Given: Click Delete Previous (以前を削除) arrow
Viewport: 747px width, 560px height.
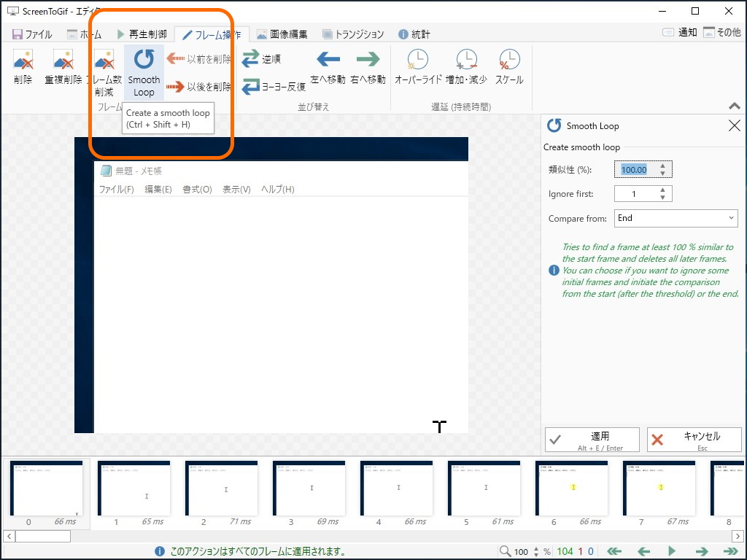Looking at the screenshot, I should tap(175, 58).
